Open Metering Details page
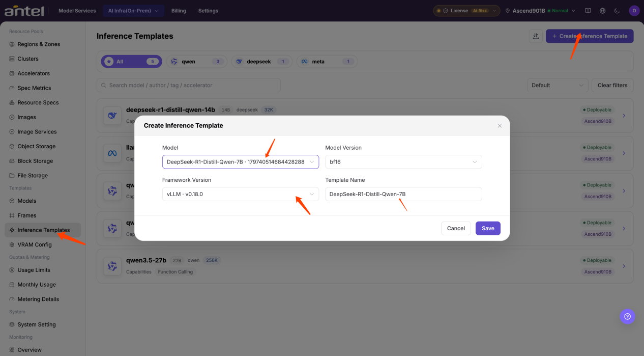This screenshot has height=356, width=644. coord(43,299)
